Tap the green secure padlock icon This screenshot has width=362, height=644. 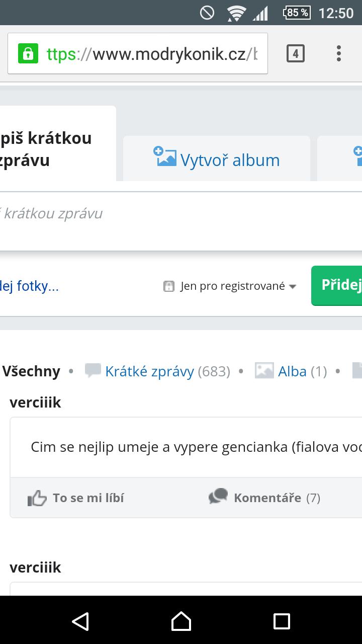[28, 53]
